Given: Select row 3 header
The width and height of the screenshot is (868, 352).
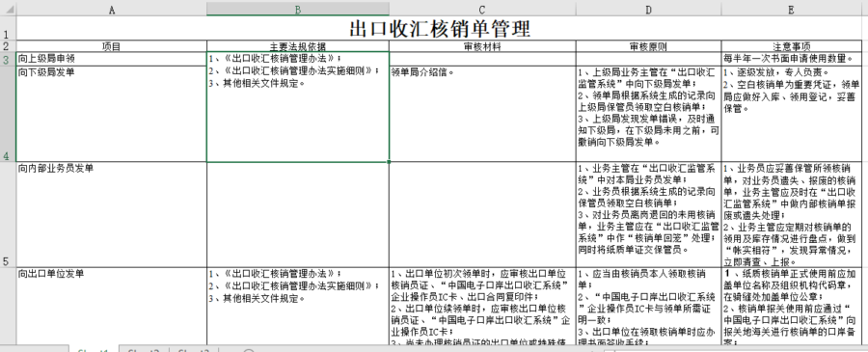Looking at the screenshot, I should pyautogui.click(x=8, y=59).
